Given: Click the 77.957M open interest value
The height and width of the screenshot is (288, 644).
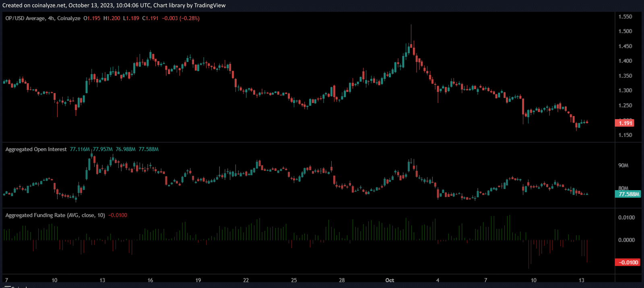Looking at the screenshot, I should click(103, 149).
